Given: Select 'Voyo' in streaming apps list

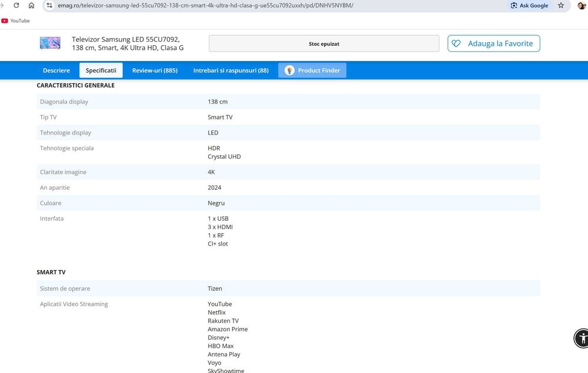Looking at the screenshot, I should coord(215,362).
